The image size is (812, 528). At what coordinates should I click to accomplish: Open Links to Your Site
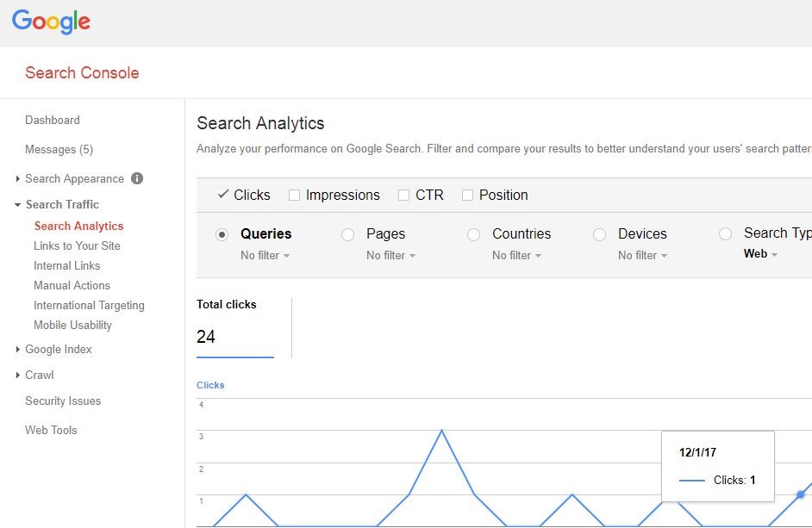[x=77, y=245]
